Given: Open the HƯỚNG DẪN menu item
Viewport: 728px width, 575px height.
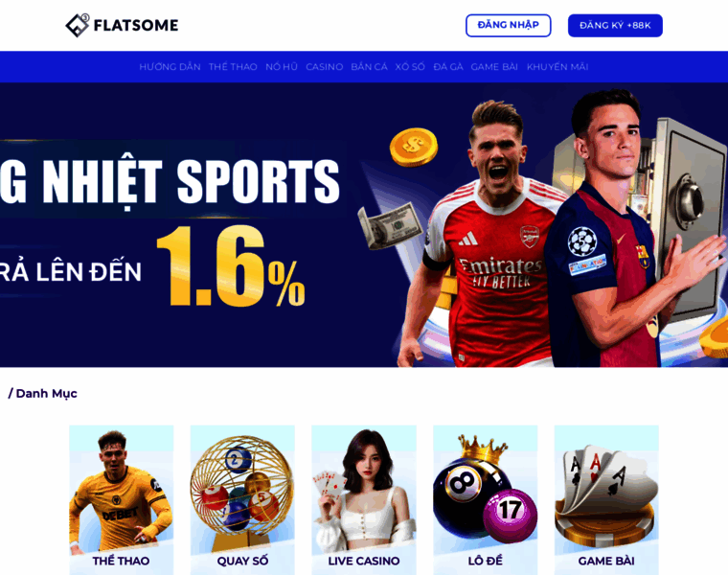Looking at the screenshot, I should tap(170, 67).
